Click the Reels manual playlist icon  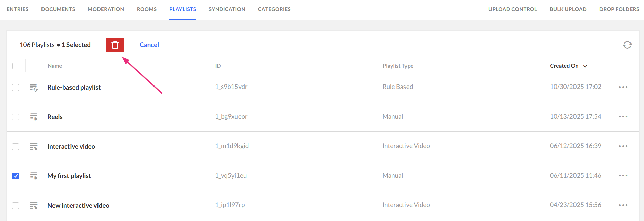pyautogui.click(x=34, y=117)
